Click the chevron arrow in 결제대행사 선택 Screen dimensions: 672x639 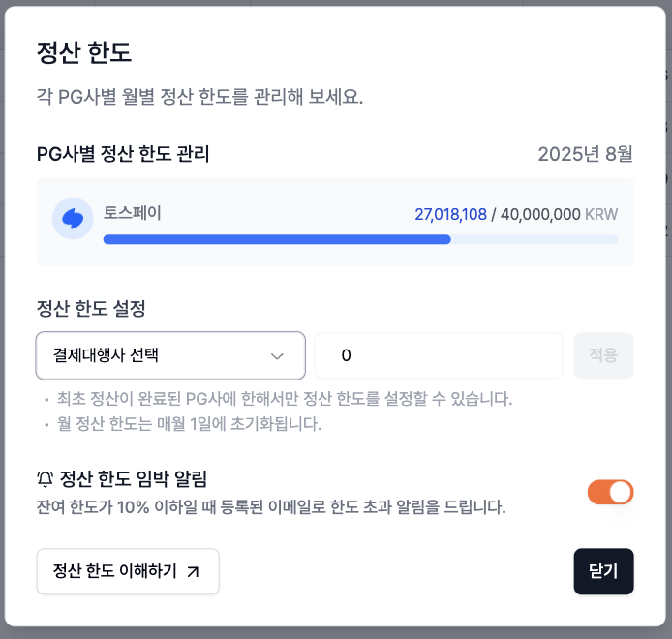[x=277, y=356]
